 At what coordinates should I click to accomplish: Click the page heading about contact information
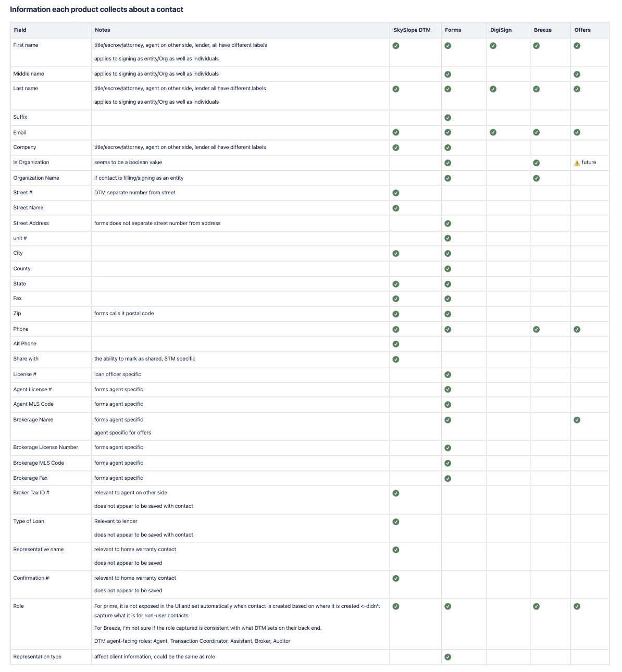[96, 9]
